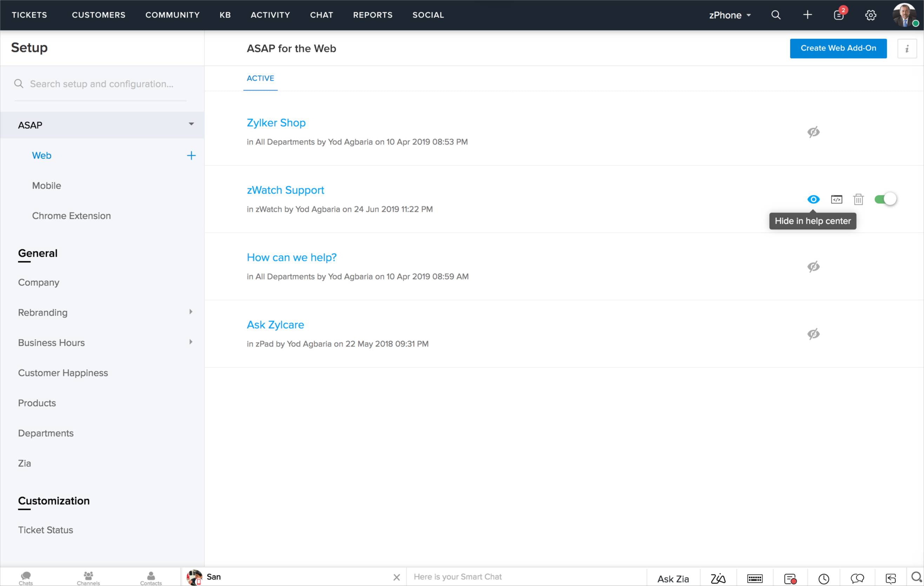Image resolution: width=924 pixels, height=586 pixels.
Task: Click the embed code icon for zWatch Support
Action: pyautogui.click(x=837, y=200)
